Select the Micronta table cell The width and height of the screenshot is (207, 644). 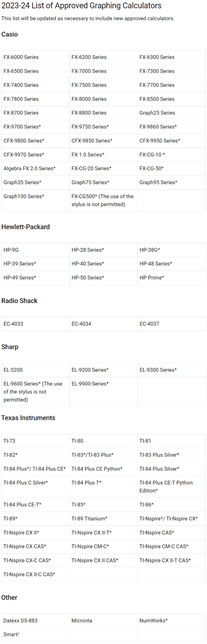[x=103, y=621]
